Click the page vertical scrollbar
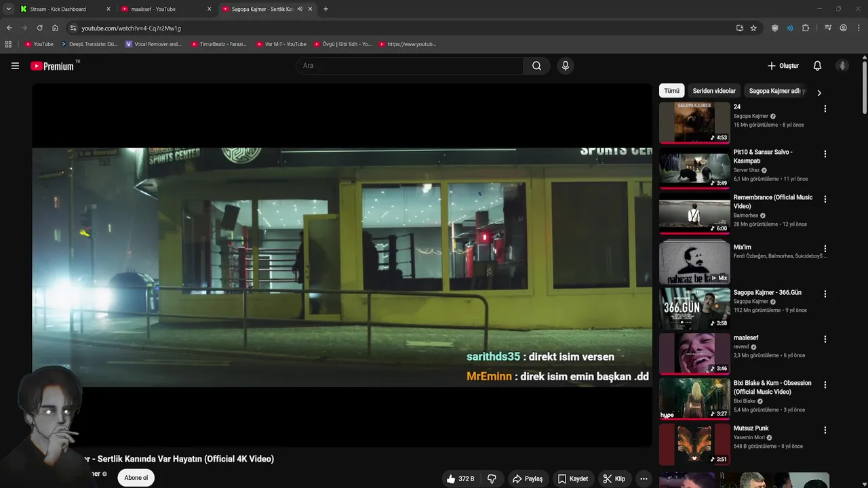 click(865, 88)
